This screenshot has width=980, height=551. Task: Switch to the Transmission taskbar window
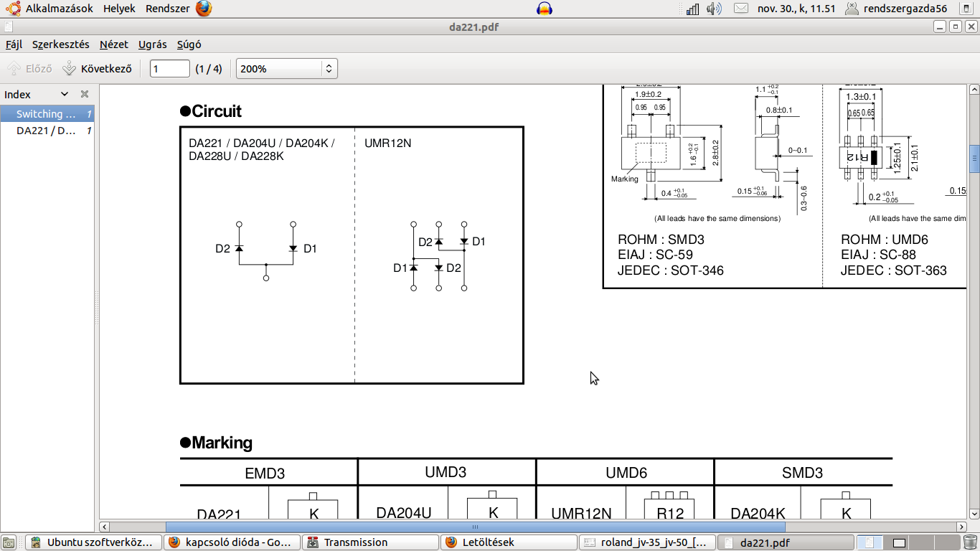pyautogui.click(x=370, y=542)
